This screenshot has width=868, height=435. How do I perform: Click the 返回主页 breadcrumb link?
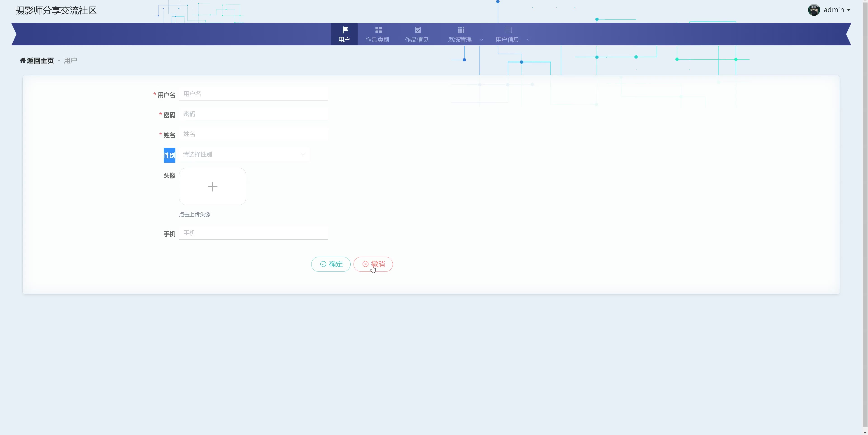(x=40, y=61)
